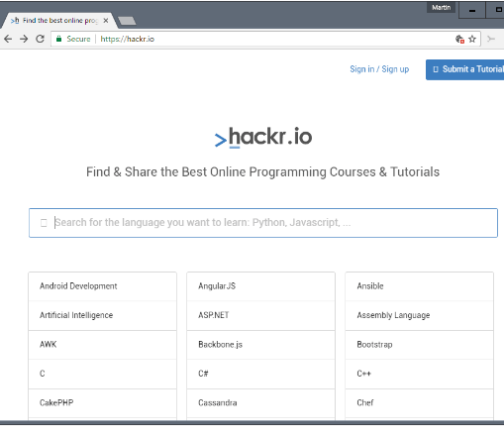
Task: Open Ansible tutorials
Action: click(x=419, y=286)
